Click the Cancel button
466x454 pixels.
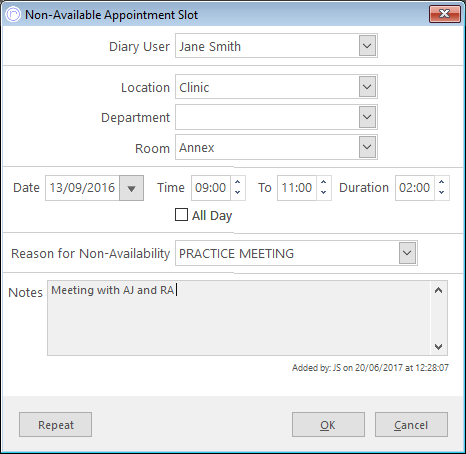(411, 425)
